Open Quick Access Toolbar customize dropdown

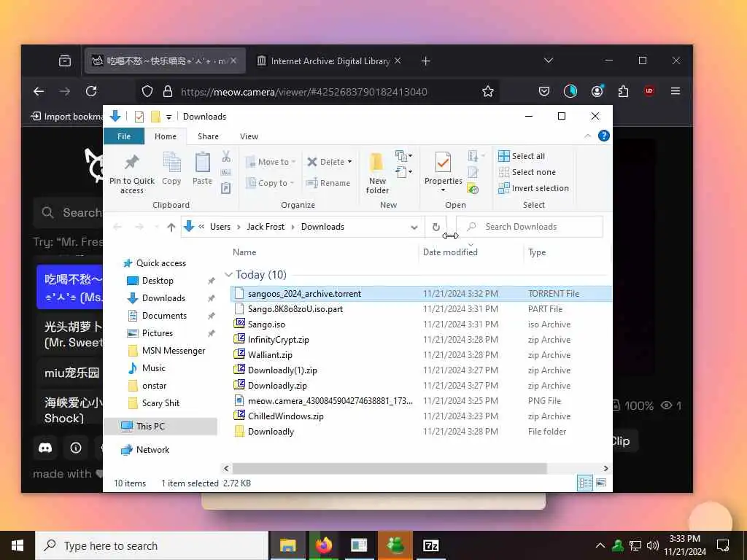click(169, 117)
